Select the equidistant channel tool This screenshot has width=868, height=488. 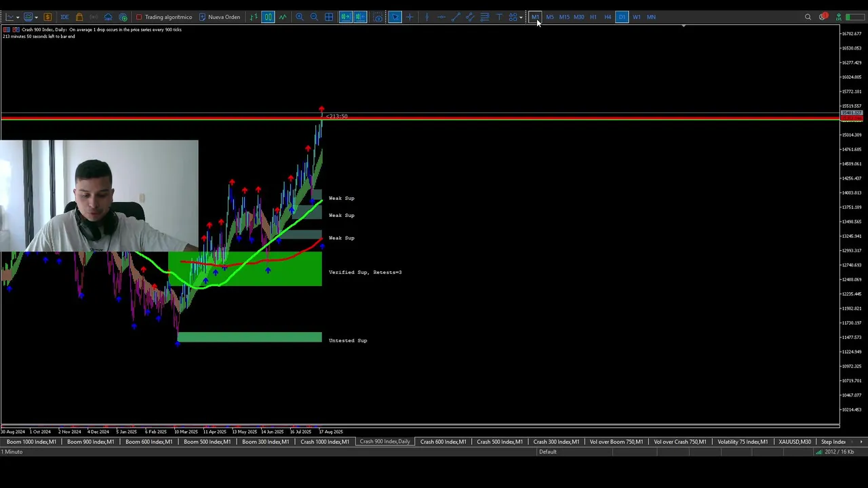point(470,17)
